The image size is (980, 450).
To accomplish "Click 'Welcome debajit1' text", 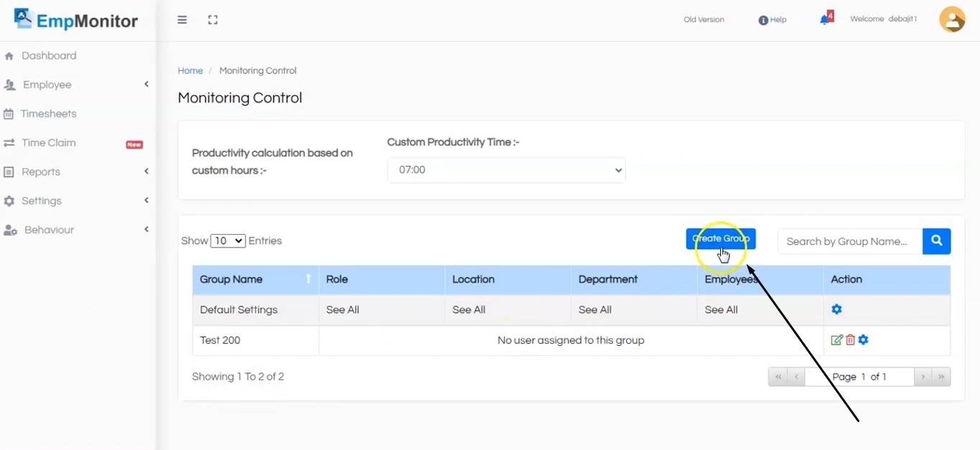I will tap(884, 19).
